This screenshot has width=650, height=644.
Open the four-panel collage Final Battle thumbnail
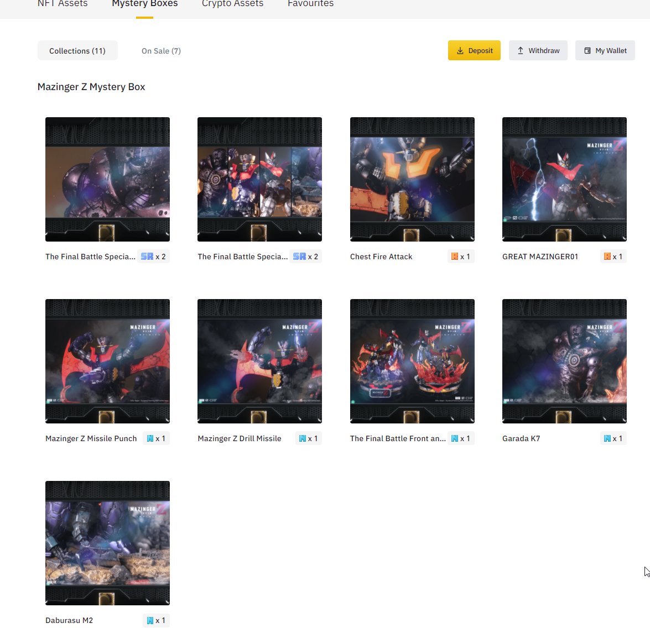pyautogui.click(x=259, y=179)
